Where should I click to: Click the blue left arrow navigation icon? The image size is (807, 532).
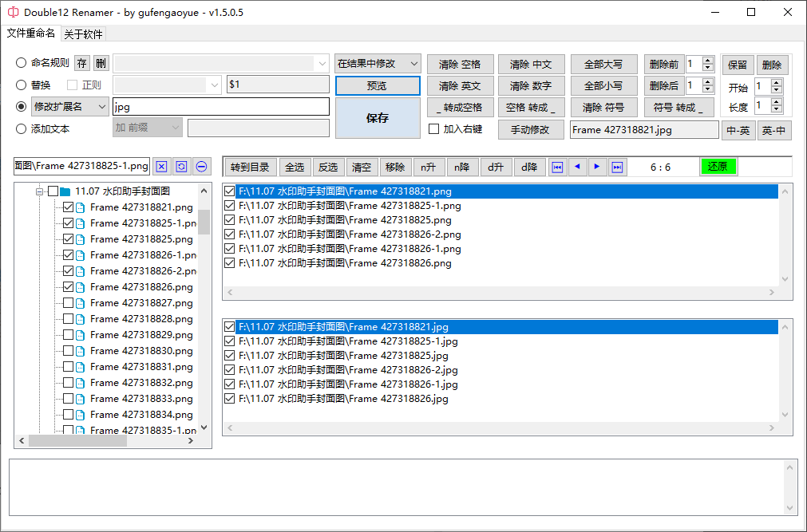pyautogui.click(x=577, y=167)
